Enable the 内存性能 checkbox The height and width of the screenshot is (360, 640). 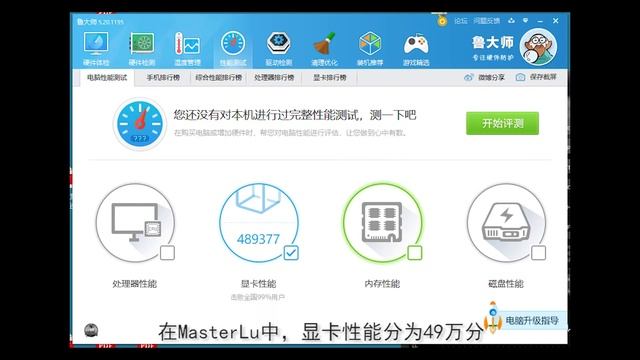pos(415,253)
